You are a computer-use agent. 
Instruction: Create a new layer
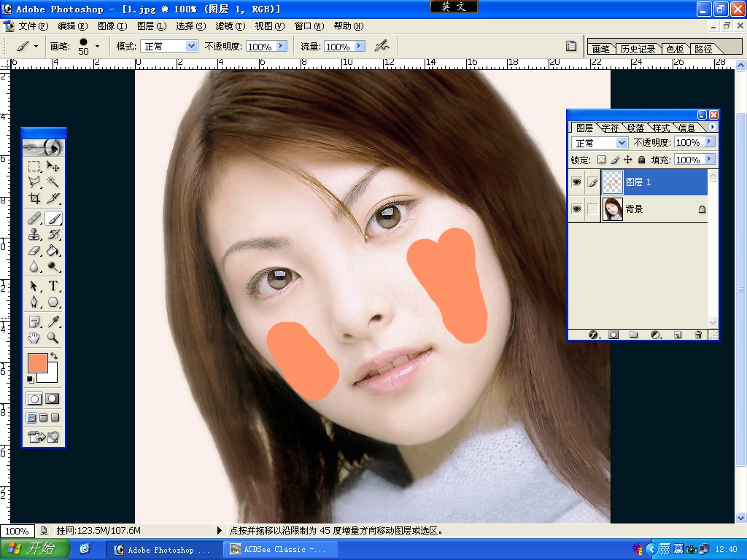678,335
